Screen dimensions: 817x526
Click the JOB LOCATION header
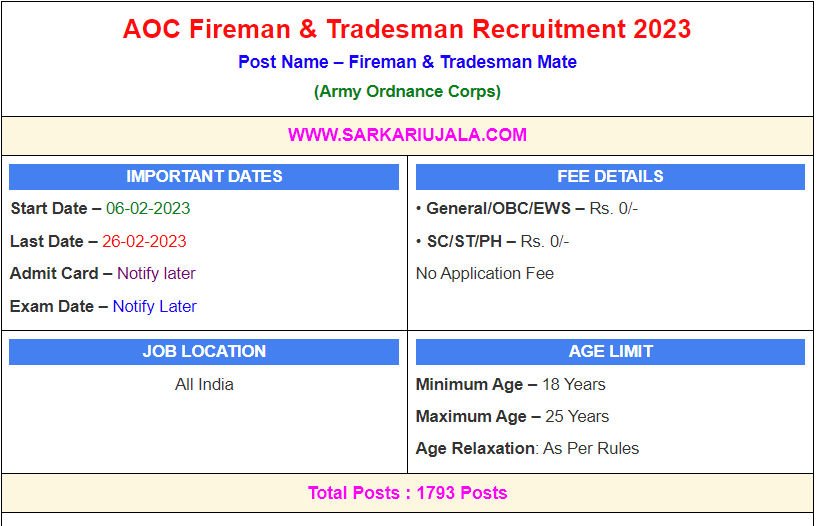pyautogui.click(x=204, y=352)
